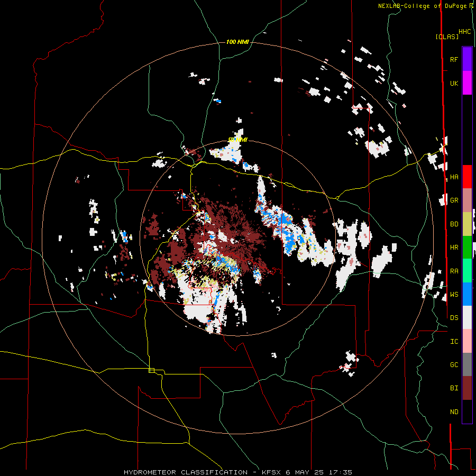476x476 pixels.
Task: Click the "GC" legend label
Action: (x=454, y=364)
